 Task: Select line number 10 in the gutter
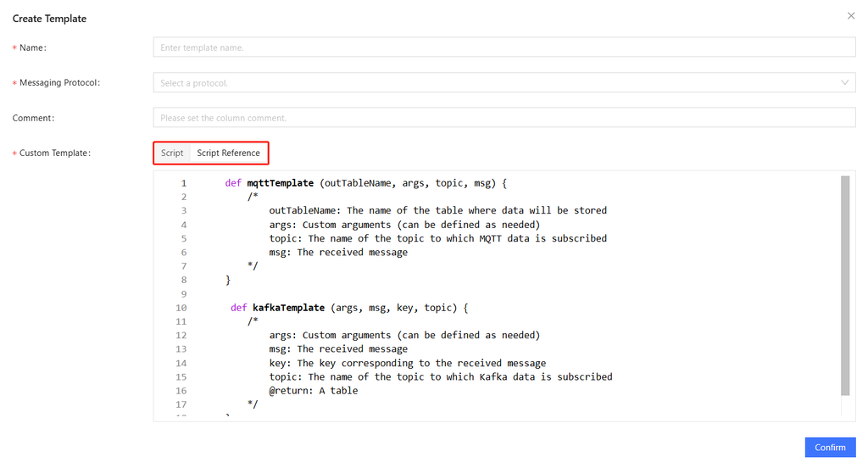coord(181,308)
